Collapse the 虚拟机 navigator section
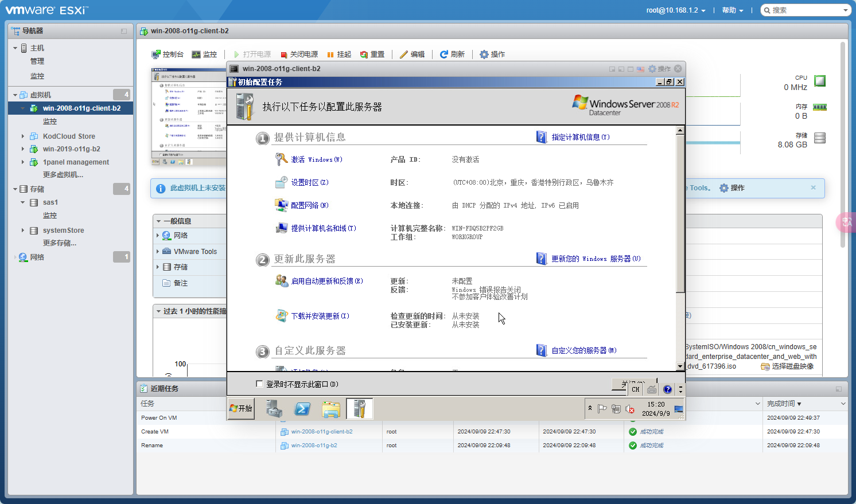The height and width of the screenshot is (504, 856). pyautogui.click(x=15, y=95)
